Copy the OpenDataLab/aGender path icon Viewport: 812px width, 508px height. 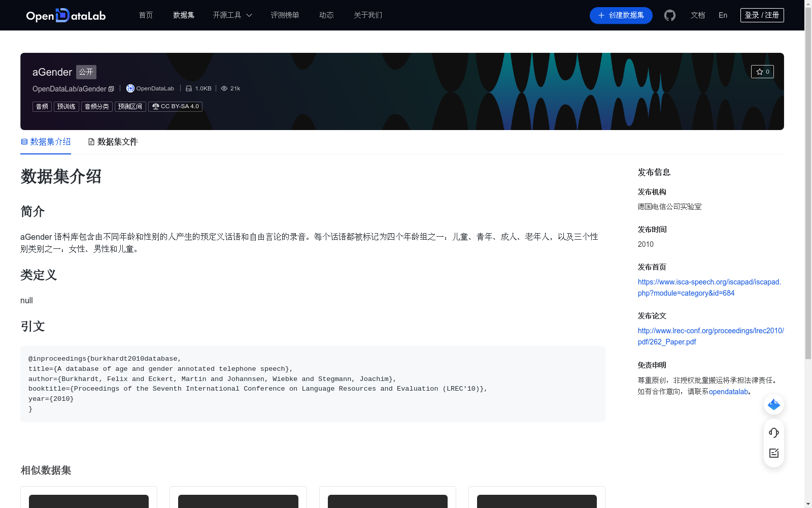(x=111, y=89)
